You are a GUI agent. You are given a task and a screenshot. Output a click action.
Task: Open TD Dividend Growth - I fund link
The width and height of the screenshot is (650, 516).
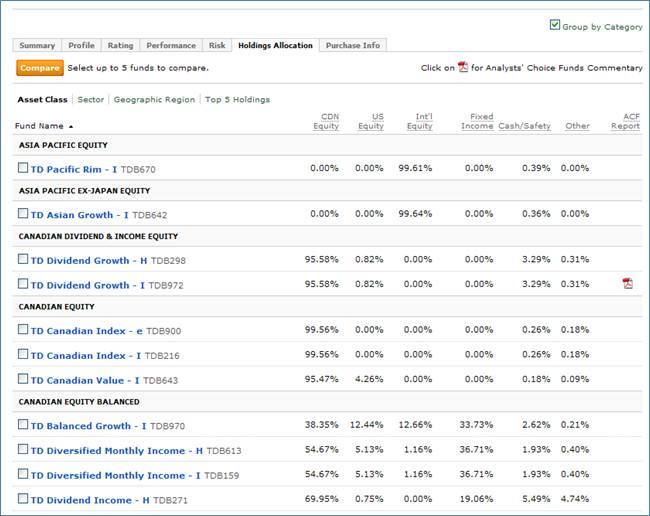click(88, 286)
